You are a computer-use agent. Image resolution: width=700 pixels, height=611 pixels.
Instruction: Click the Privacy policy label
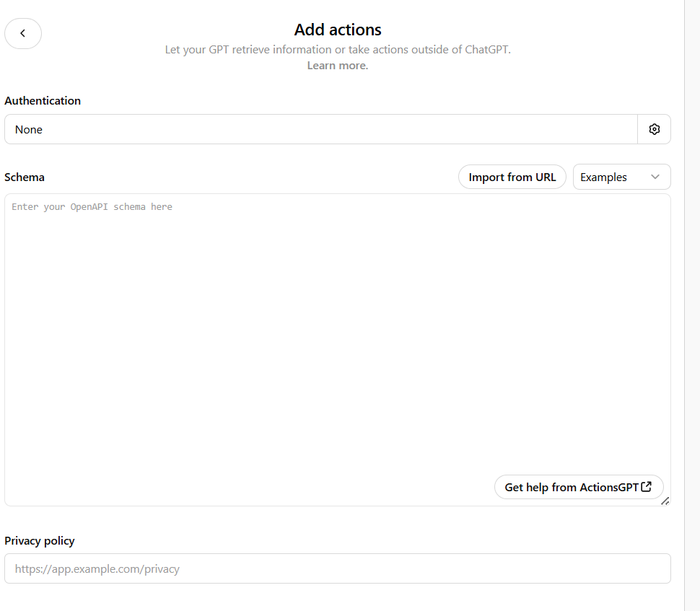pos(40,541)
